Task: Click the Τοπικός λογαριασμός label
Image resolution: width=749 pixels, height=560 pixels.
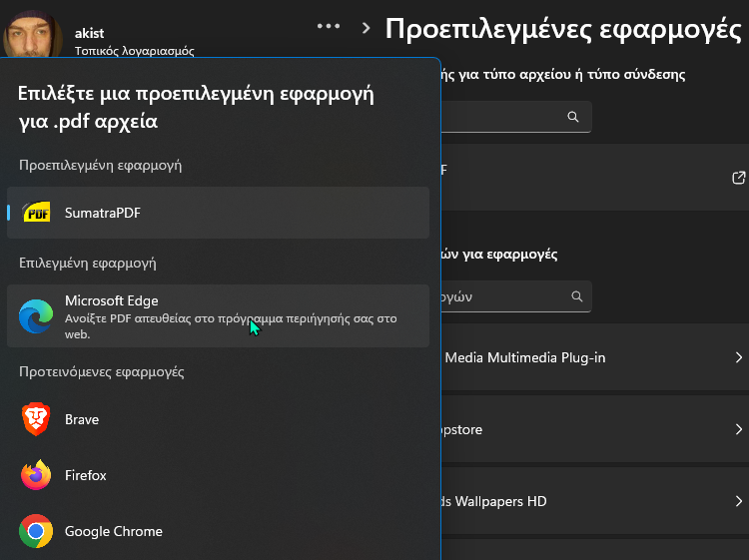Action: point(134,51)
